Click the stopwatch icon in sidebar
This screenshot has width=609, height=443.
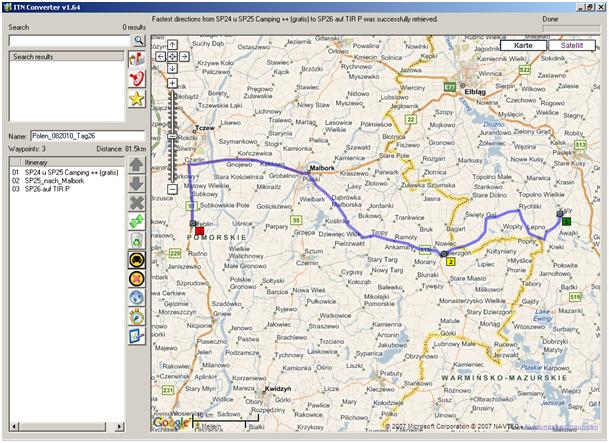[x=137, y=317]
